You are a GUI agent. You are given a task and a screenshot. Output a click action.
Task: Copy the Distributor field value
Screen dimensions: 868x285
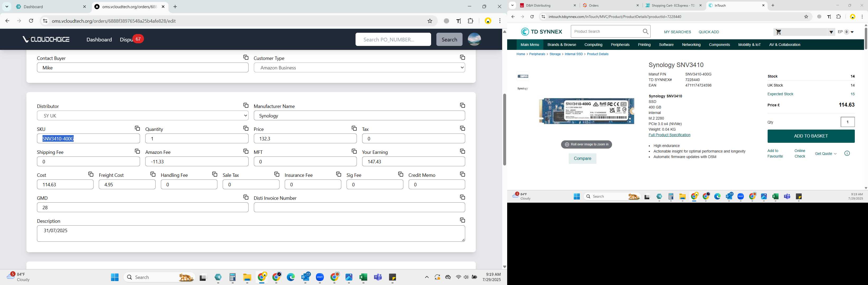click(246, 106)
